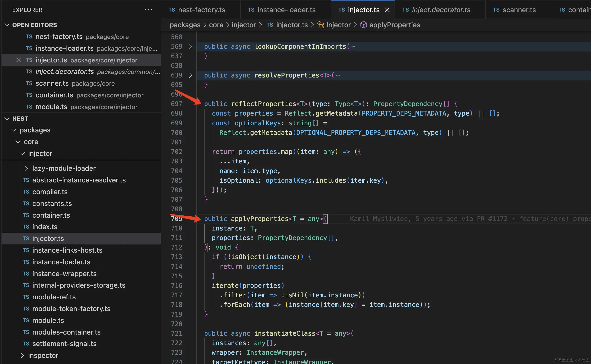
Task: Switch to the instance-loader.ts tab
Action: (x=286, y=10)
